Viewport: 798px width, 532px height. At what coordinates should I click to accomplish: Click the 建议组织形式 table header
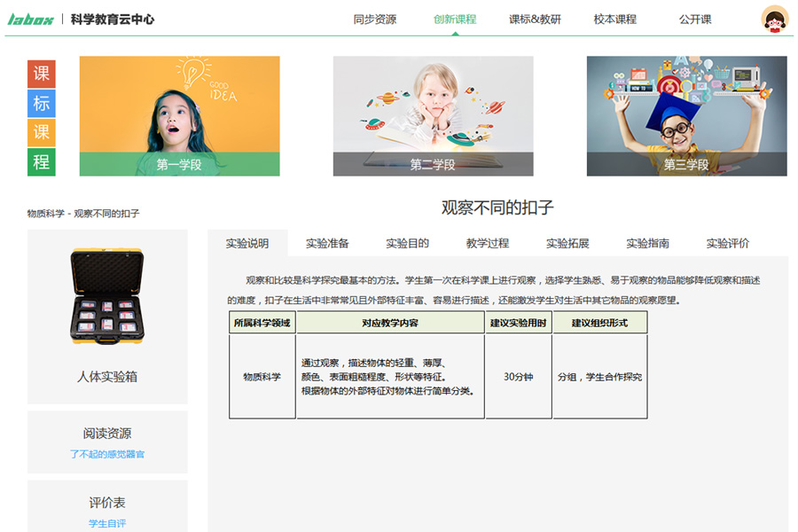600,323
